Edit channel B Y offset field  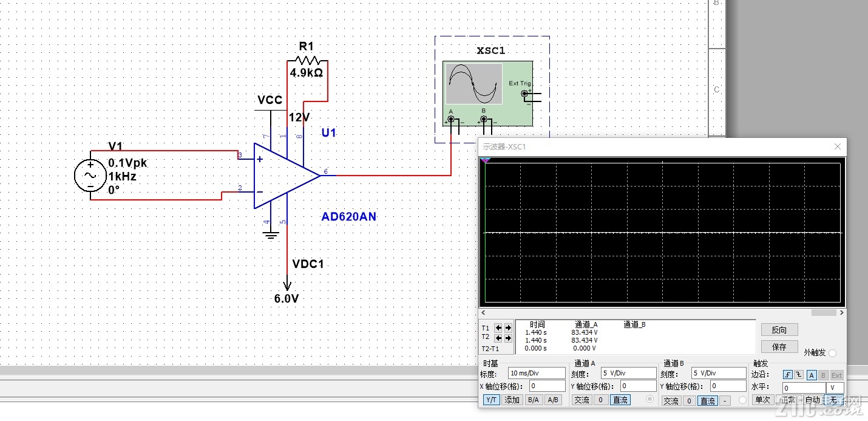728,386
